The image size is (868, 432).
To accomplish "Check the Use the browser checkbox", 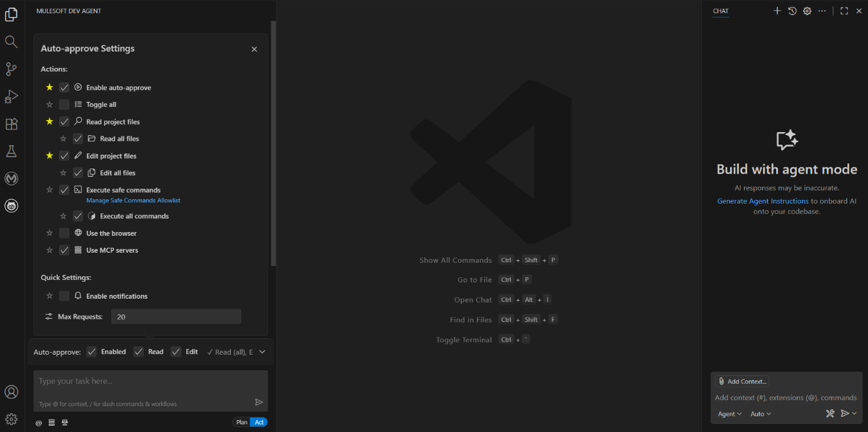I will [x=64, y=233].
